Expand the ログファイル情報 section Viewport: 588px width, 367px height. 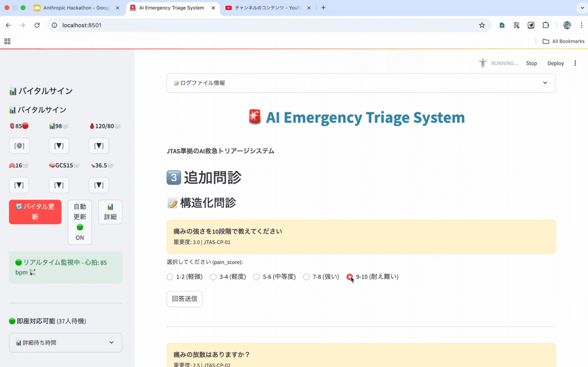click(x=361, y=83)
